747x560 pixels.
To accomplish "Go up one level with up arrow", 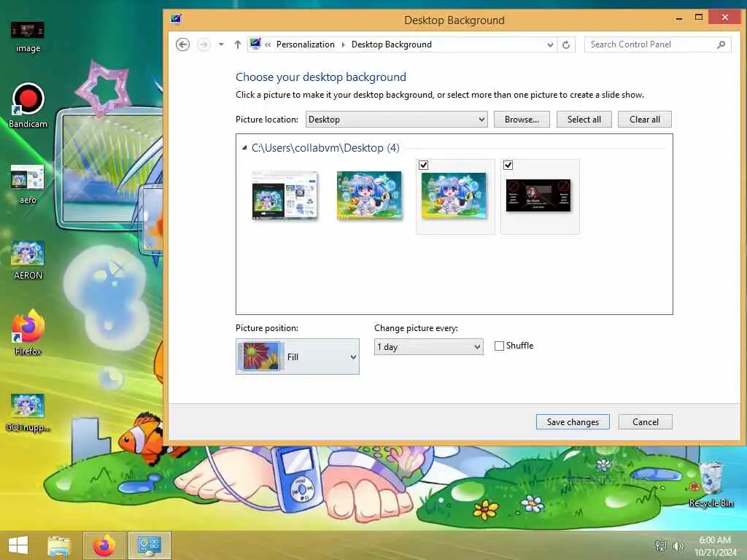I will coord(238,44).
